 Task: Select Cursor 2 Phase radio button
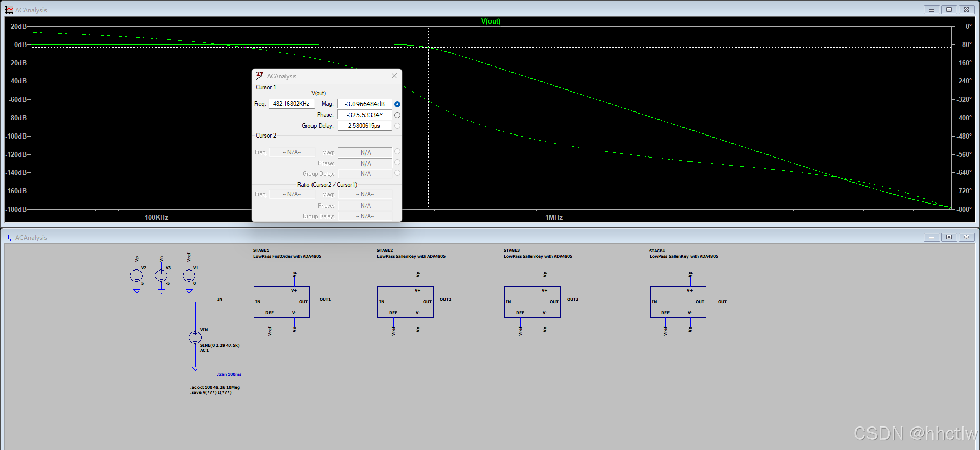coord(397,163)
